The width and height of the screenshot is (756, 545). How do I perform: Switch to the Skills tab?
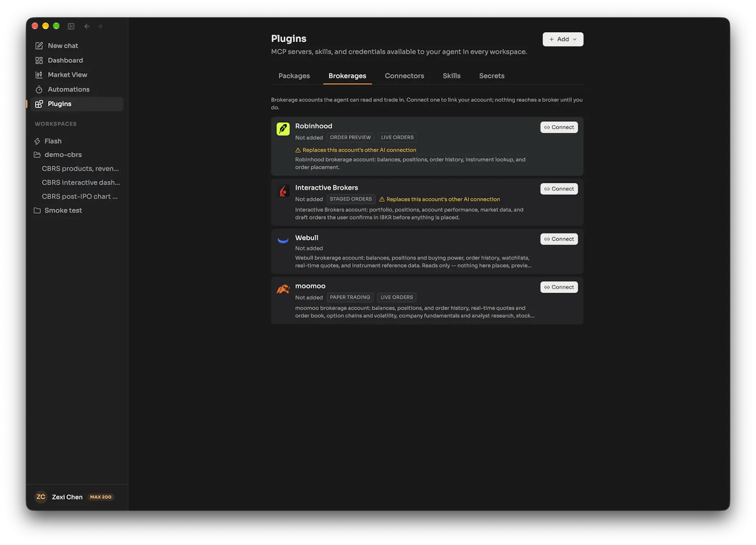(x=451, y=76)
